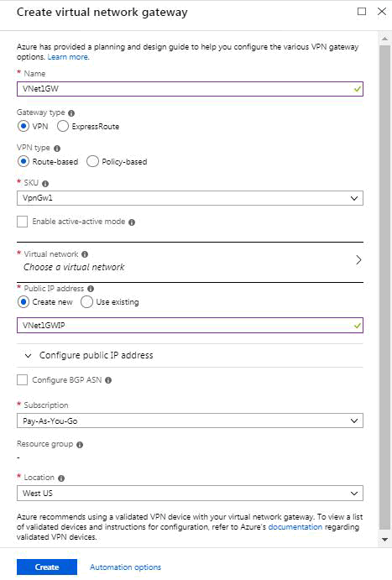The width and height of the screenshot is (392, 580).
Task: Select Use existing public IP address
Action: click(86, 302)
